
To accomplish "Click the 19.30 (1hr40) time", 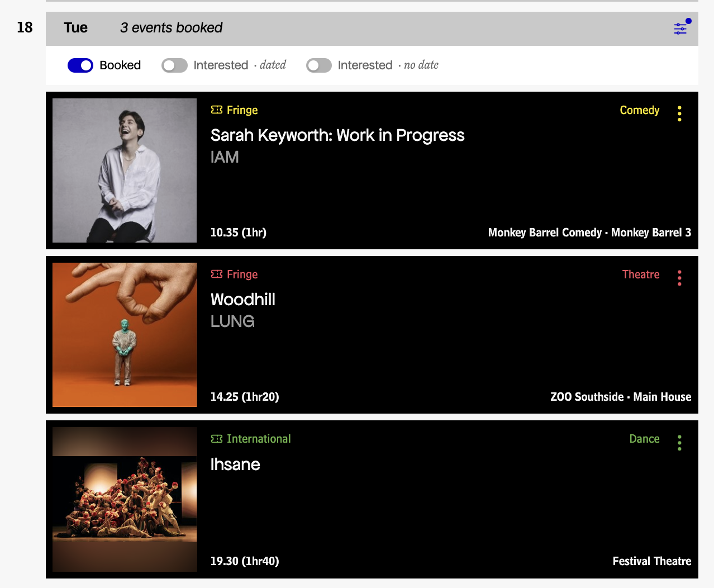I will click(245, 561).
